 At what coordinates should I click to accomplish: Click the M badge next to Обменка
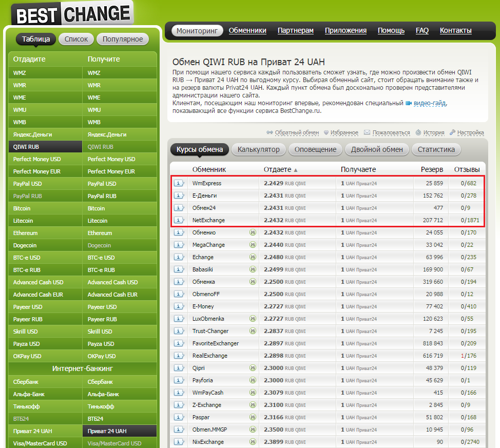tap(253, 282)
